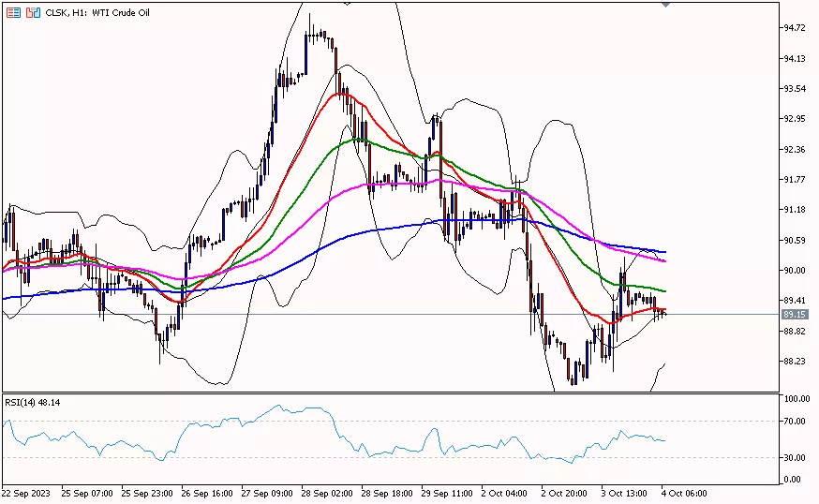Click the highlighted 89.15 current price label
The height and width of the screenshot is (504, 819).
tap(795, 314)
